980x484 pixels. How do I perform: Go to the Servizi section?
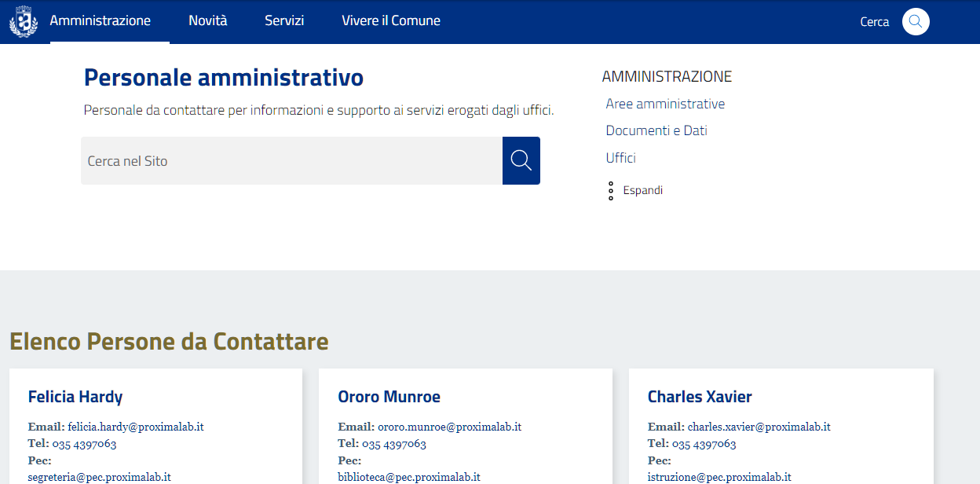[284, 21]
